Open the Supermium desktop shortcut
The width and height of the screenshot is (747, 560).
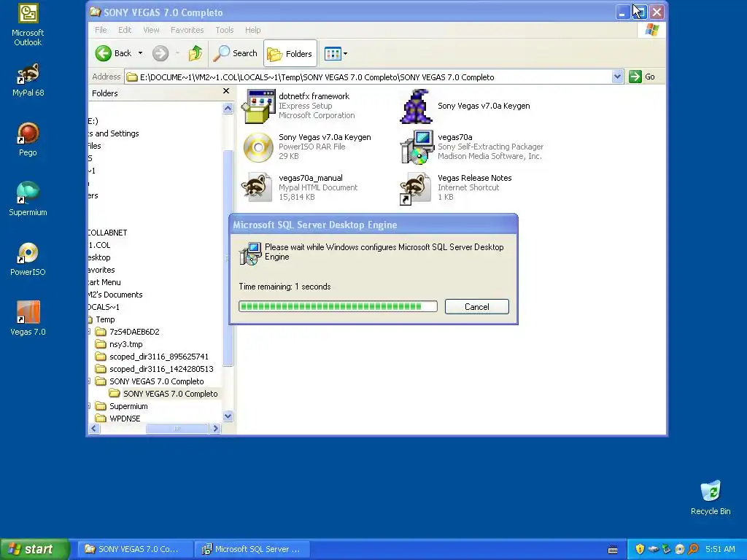[28, 199]
